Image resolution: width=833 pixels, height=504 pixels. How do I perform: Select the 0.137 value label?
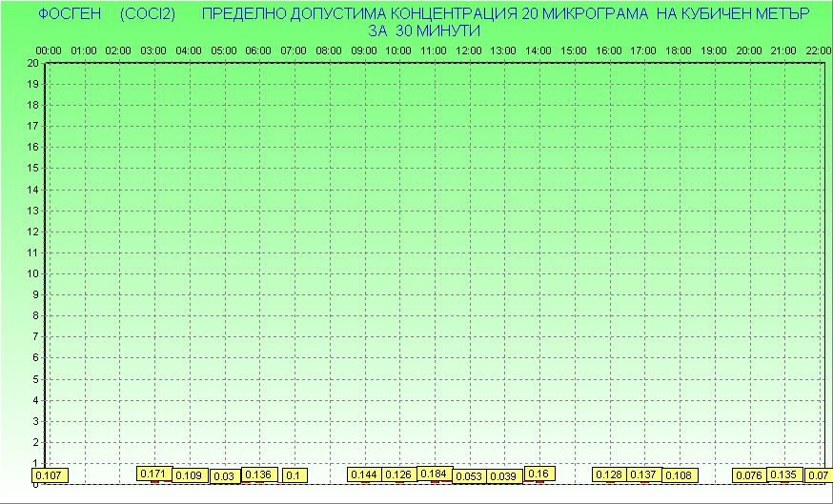(x=644, y=474)
